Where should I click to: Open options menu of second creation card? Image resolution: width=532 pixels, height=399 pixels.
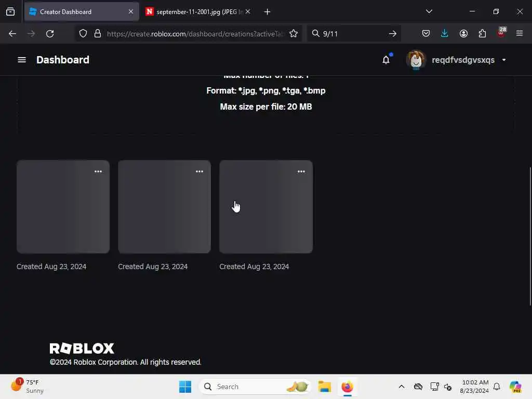pos(199,171)
